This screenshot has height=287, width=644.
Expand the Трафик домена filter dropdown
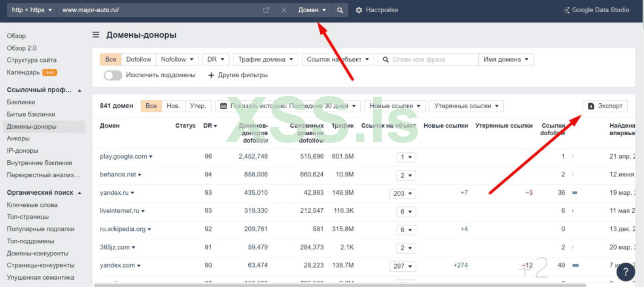click(x=265, y=60)
